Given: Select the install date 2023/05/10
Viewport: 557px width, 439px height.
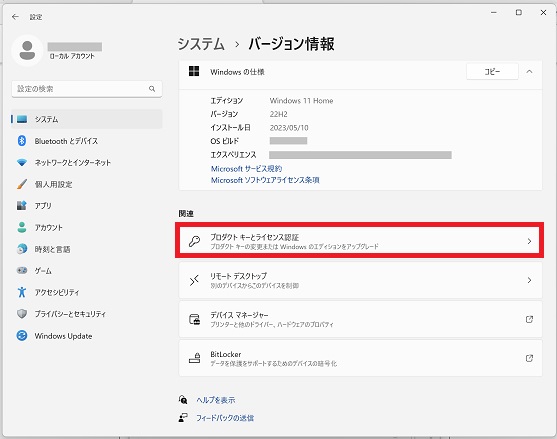Looking at the screenshot, I should (x=289, y=128).
